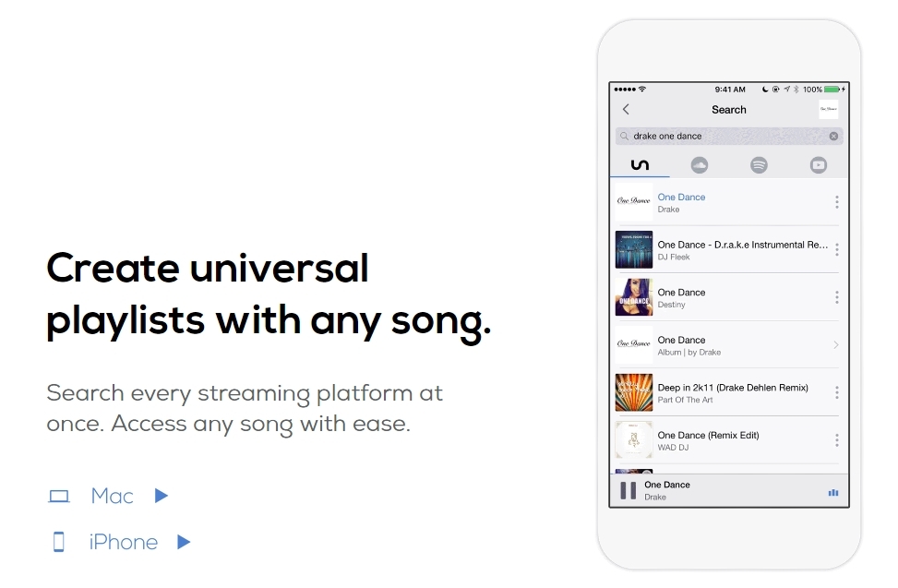Open options for Deep in 2k11 remix

click(x=837, y=392)
